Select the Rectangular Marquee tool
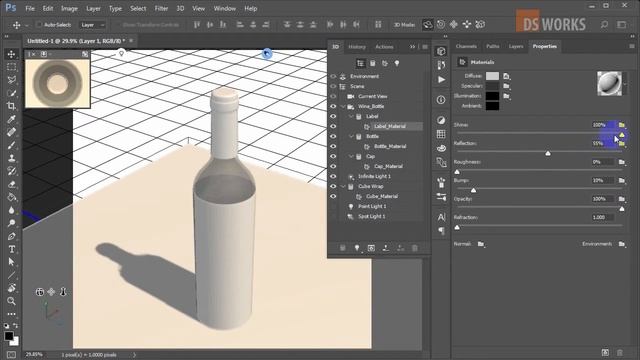 [x=11, y=67]
